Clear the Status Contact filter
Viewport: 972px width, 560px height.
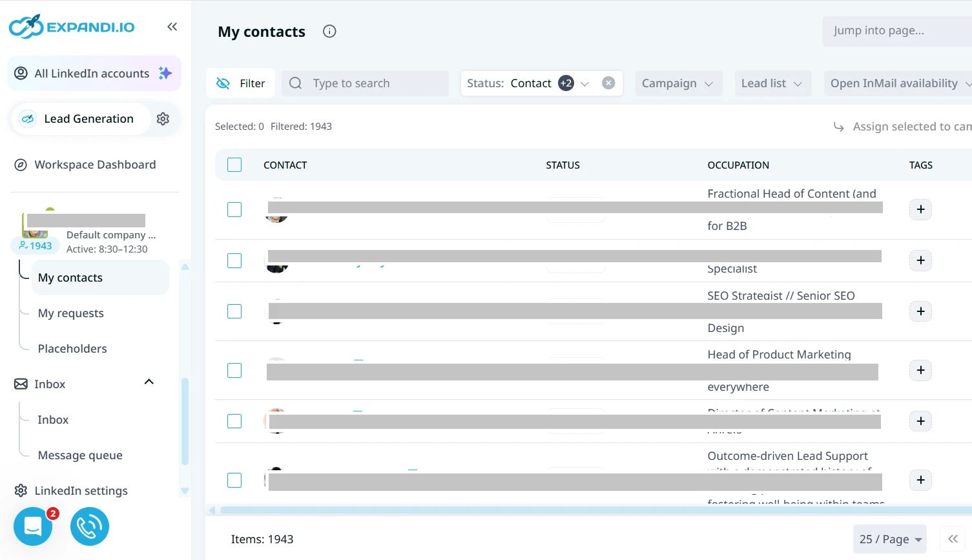pyautogui.click(x=608, y=83)
